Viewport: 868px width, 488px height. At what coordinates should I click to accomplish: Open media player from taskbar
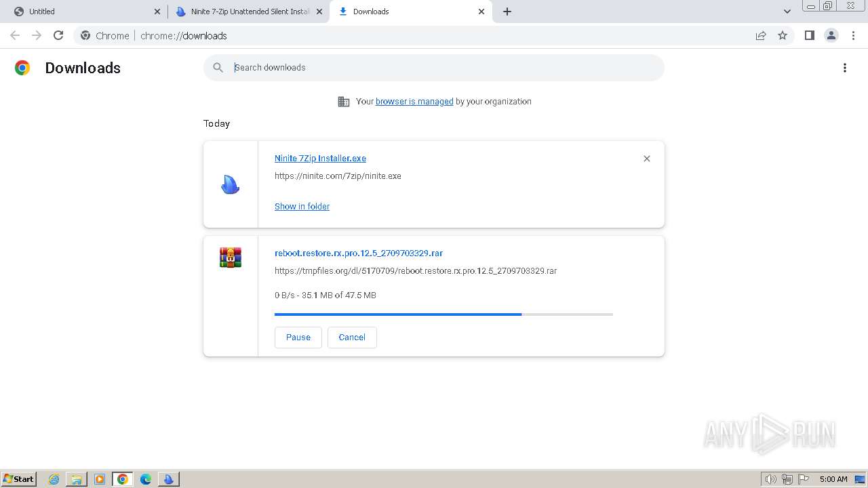100,479
